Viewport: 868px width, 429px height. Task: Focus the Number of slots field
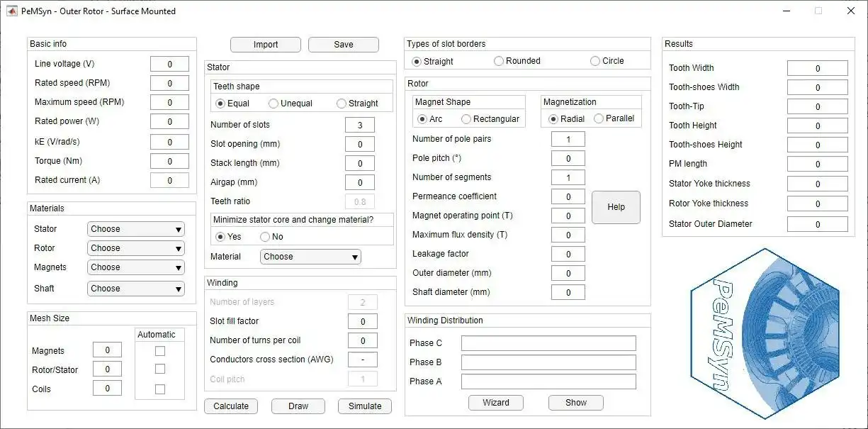coord(360,126)
